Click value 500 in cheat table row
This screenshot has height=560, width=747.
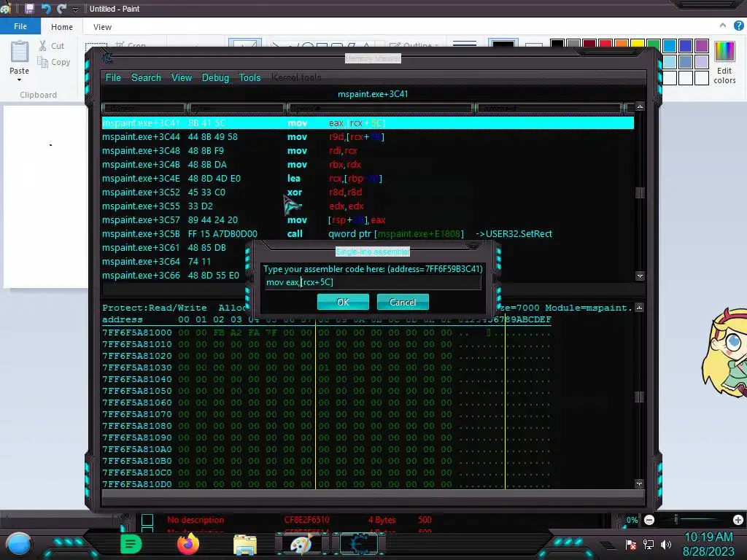tap(425, 520)
